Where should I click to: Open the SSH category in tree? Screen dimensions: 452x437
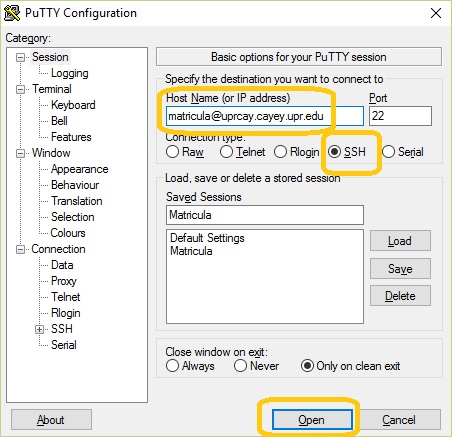pyautogui.click(x=62, y=329)
